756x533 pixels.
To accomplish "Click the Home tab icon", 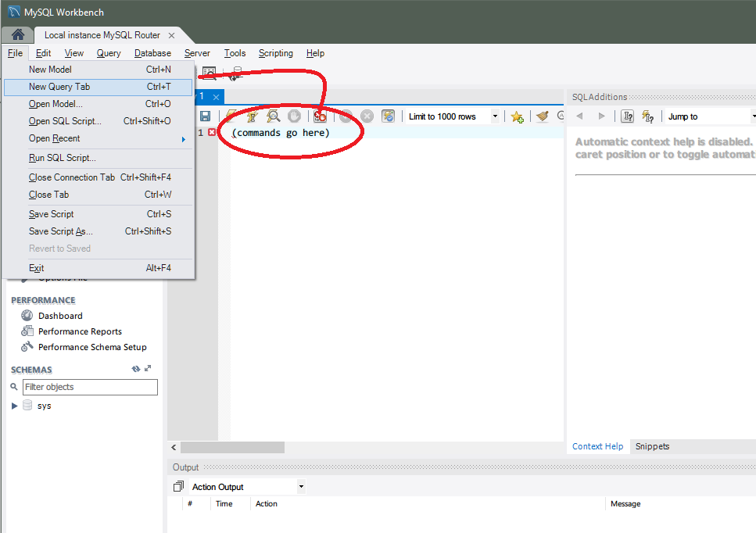I will point(17,35).
